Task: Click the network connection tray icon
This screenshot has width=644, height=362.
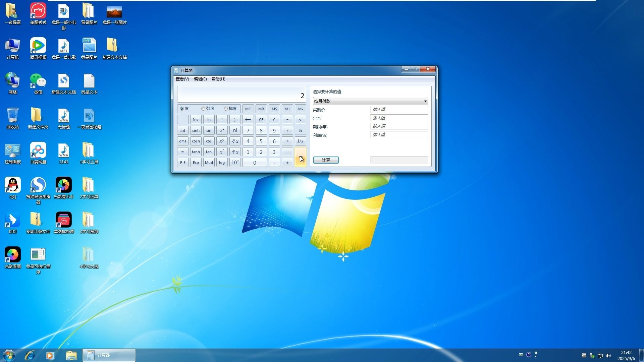Action: 600,355
